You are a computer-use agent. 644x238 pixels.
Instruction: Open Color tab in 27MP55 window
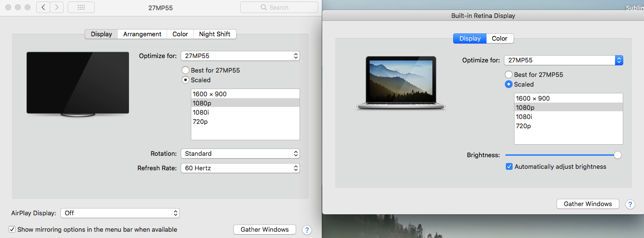click(x=180, y=34)
